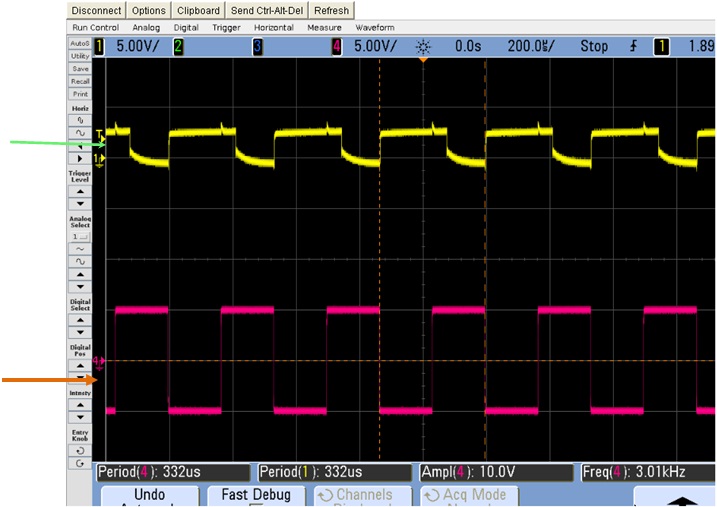This screenshot has width=717, height=507.
Task: Toggle the Fast Debug softkey
Action: point(256,496)
